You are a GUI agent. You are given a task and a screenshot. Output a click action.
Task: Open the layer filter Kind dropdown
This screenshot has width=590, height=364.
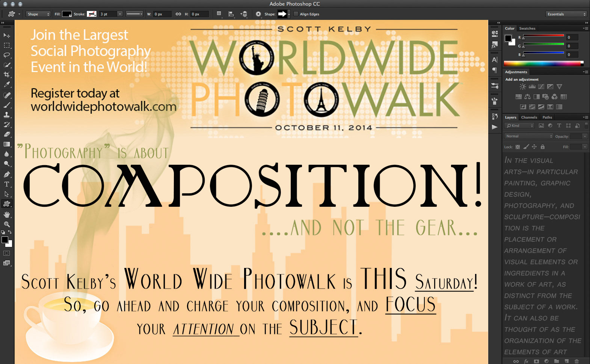[x=519, y=126]
